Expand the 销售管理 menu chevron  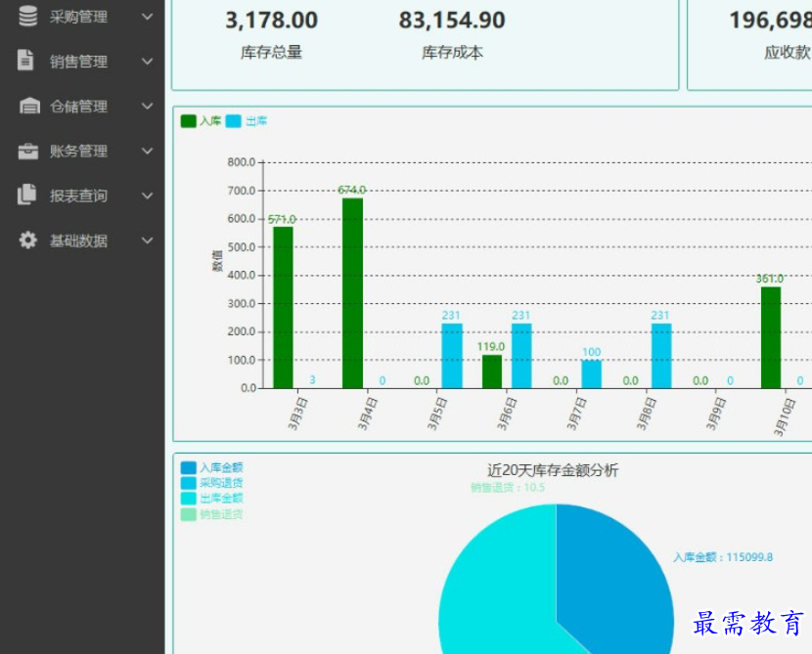[x=147, y=61]
